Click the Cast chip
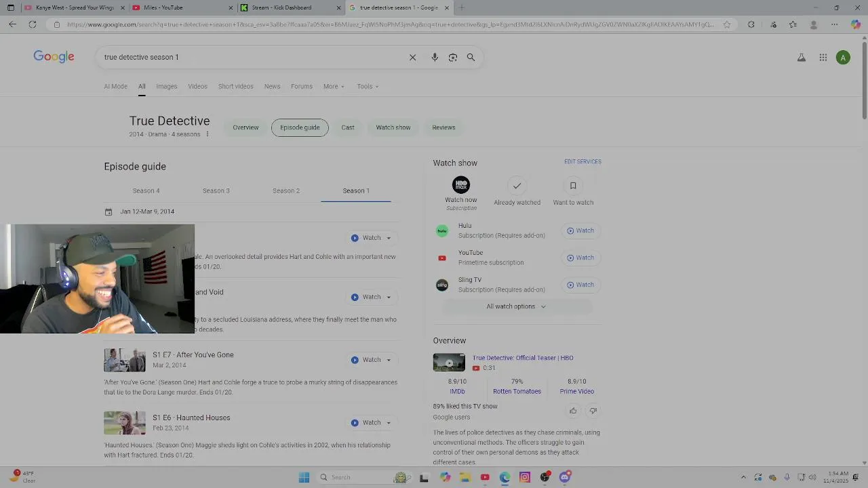This screenshot has height=488, width=868. [348, 127]
